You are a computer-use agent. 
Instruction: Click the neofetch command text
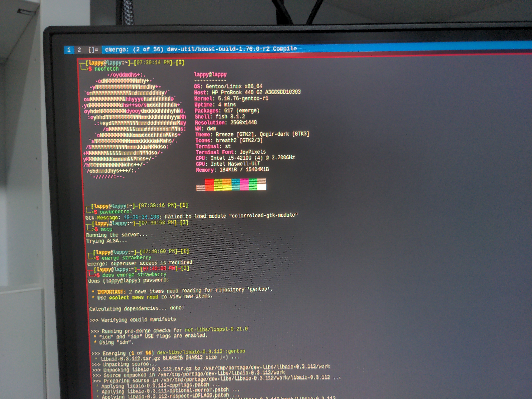[x=106, y=69]
